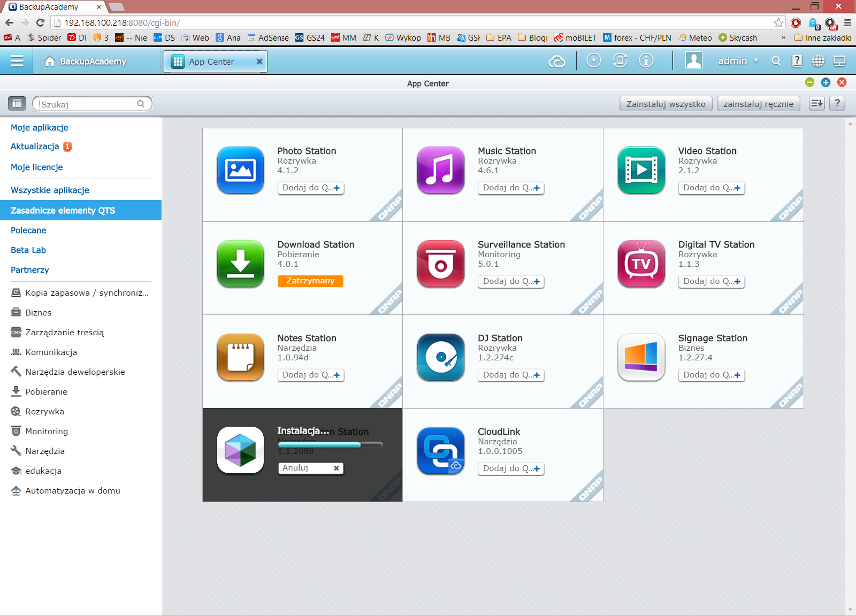Select the Biznes category
Viewport: 856px width, 616px height.
tap(32, 313)
